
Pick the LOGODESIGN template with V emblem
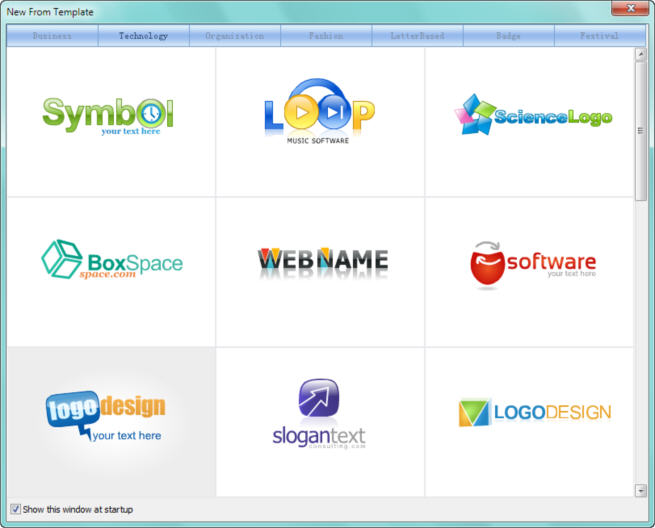pyautogui.click(x=530, y=421)
